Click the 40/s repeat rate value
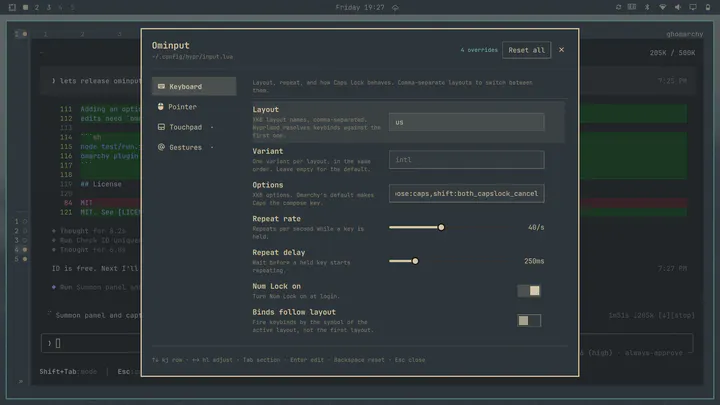 536,227
